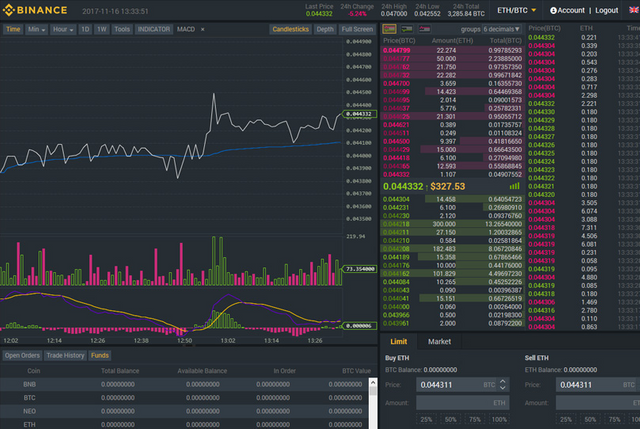Screen dimensions: 640x429
Task: Open the Hour interval dropdown
Action: pos(63,29)
